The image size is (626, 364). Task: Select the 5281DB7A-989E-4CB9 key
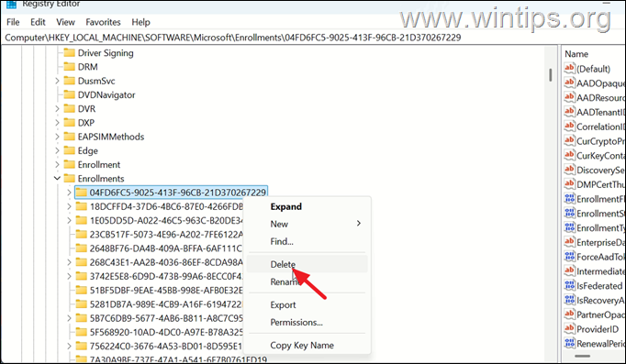tap(166, 304)
